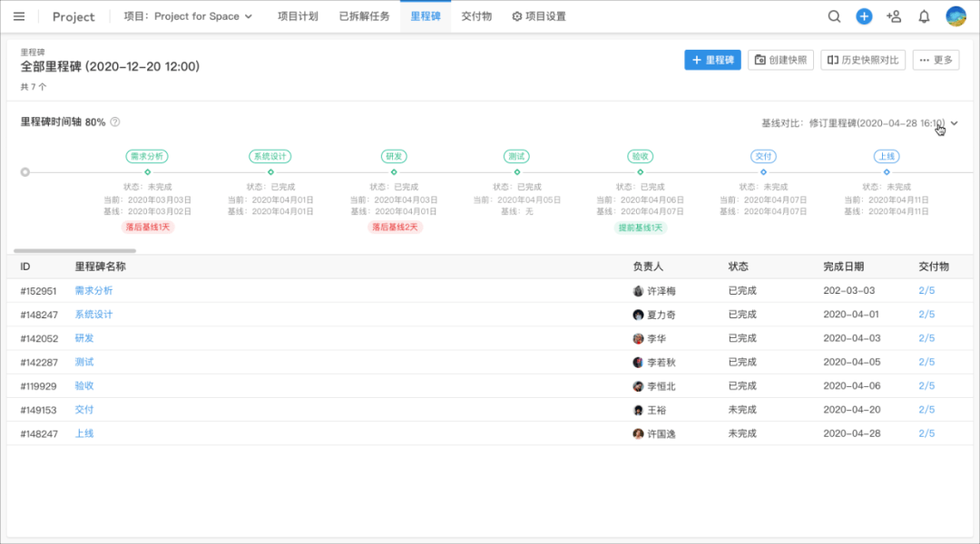Screen dimensions: 980x544
Task: Open the hamburger menu
Action: pos(21,16)
